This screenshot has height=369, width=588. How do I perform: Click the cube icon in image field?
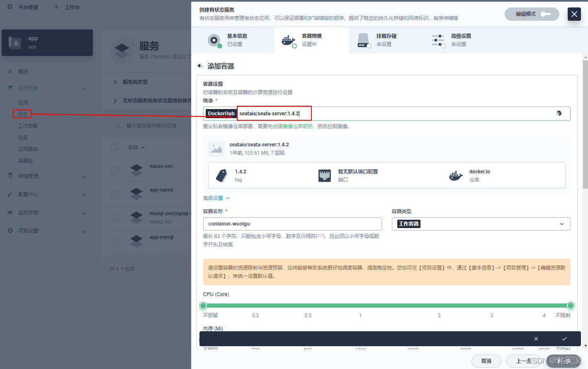(x=559, y=113)
